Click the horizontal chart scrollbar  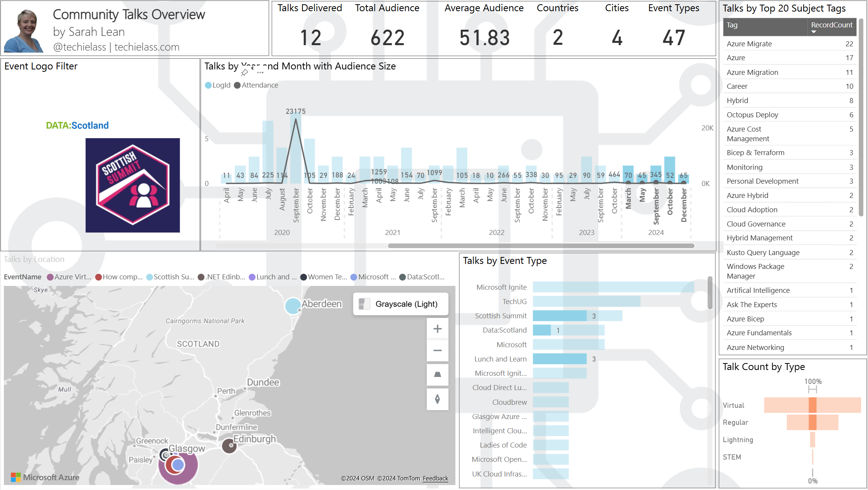click(x=541, y=246)
